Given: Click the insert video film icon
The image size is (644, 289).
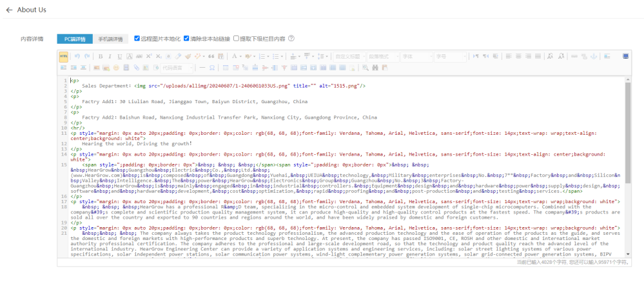Looking at the screenshot, I should [126, 68].
